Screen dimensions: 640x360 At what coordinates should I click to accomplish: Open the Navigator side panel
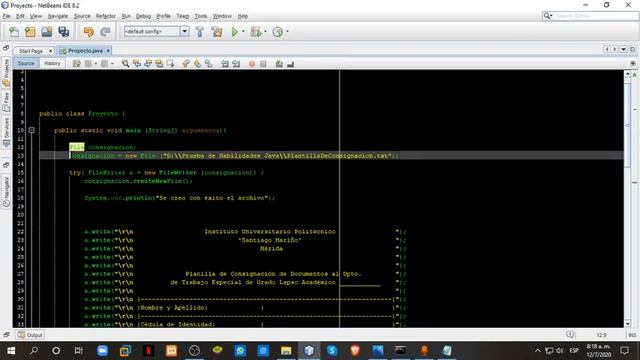[x=6, y=192]
